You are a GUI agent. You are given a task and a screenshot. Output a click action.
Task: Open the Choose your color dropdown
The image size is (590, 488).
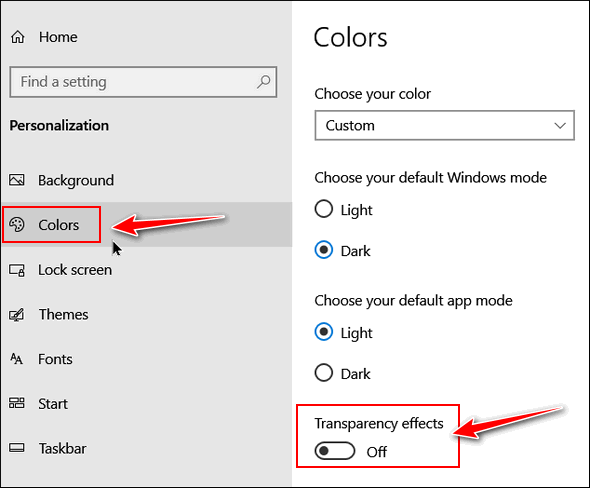click(444, 125)
